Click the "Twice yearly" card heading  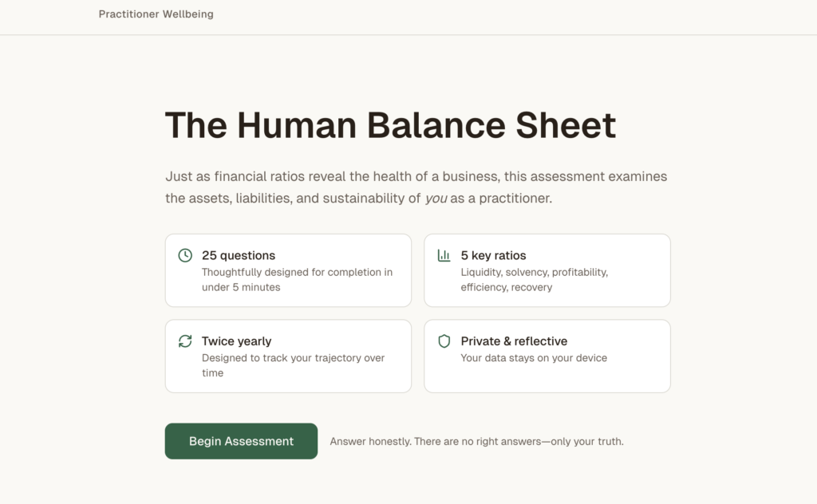[x=236, y=341]
